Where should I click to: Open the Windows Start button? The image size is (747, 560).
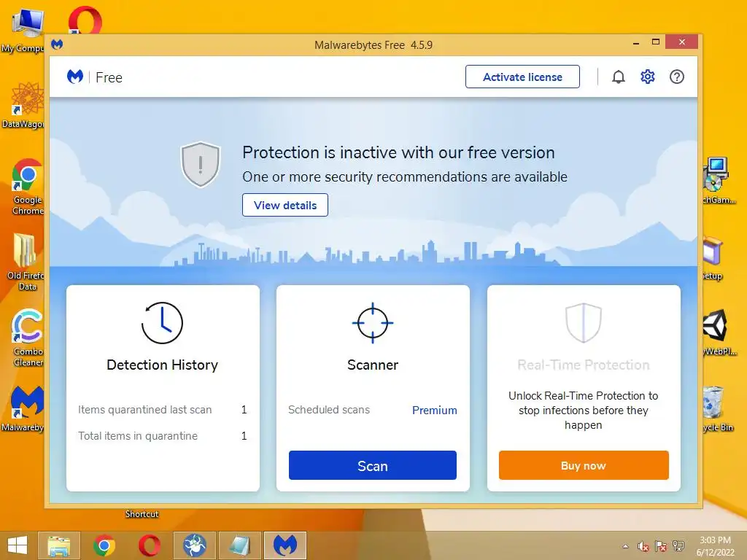tap(18, 545)
